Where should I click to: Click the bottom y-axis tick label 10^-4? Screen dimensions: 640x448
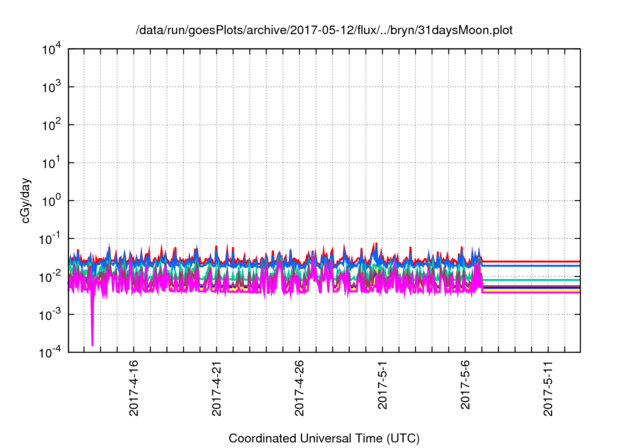pos(52,351)
